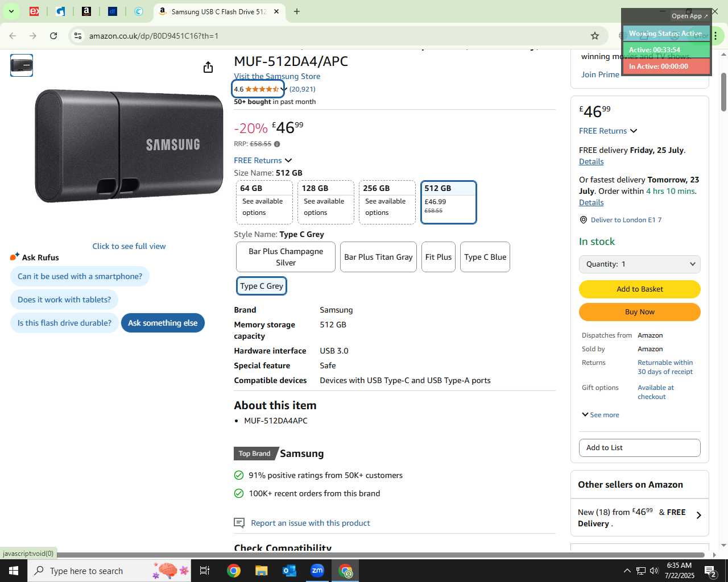This screenshot has height=582, width=728.
Task: Click Buy Now button
Action: click(639, 312)
